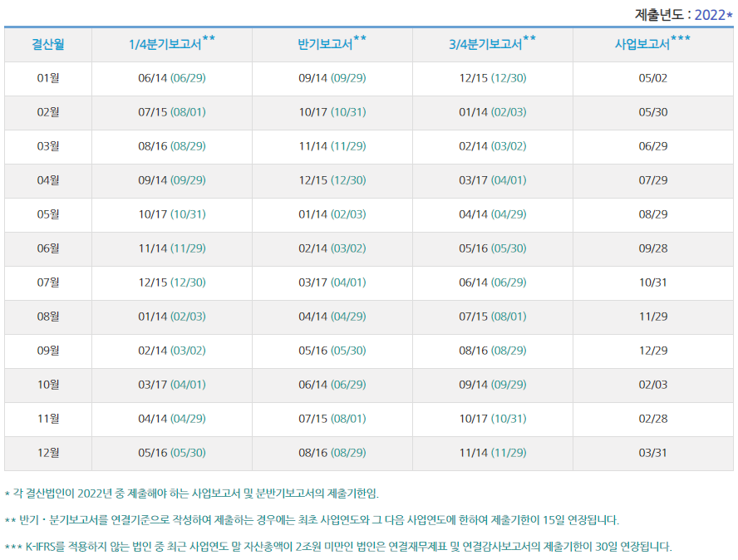
Task: Click 10월 row 반기보고서 cell 06/14 (06/29)
Action: pyautogui.click(x=332, y=385)
